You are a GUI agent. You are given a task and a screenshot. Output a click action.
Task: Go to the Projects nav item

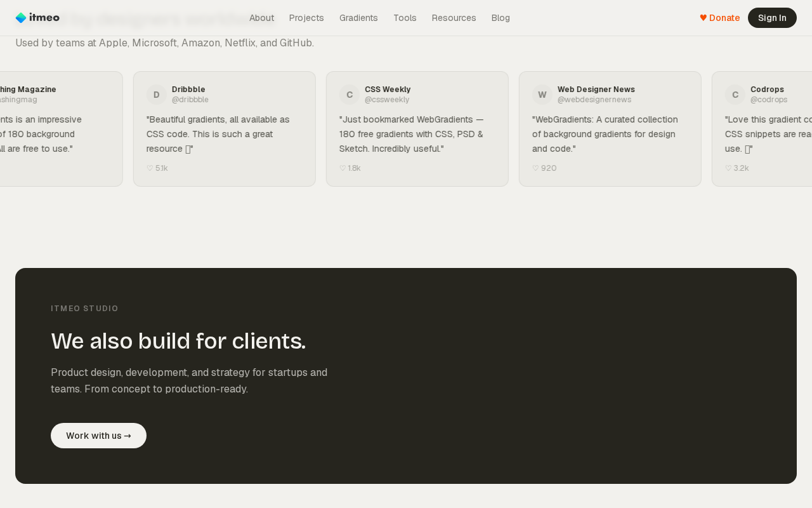coord(306,18)
